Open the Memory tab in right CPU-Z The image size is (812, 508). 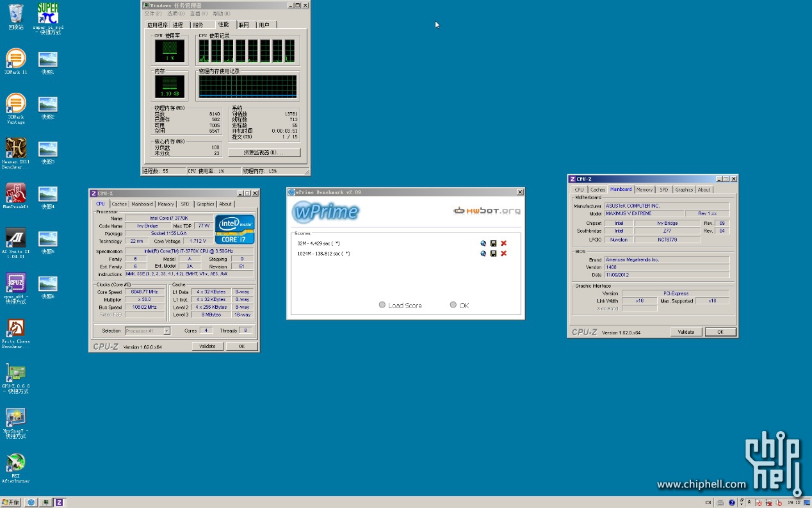[x=645, y=190]
